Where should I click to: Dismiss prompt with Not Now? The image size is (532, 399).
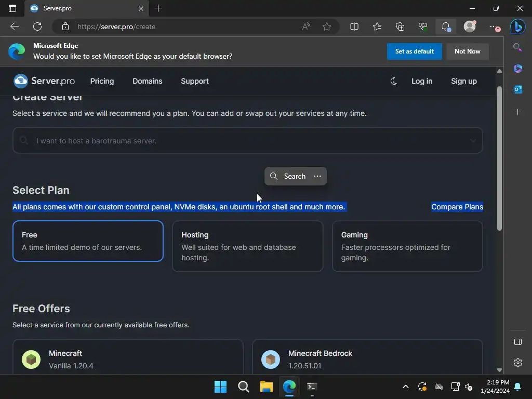467,51
